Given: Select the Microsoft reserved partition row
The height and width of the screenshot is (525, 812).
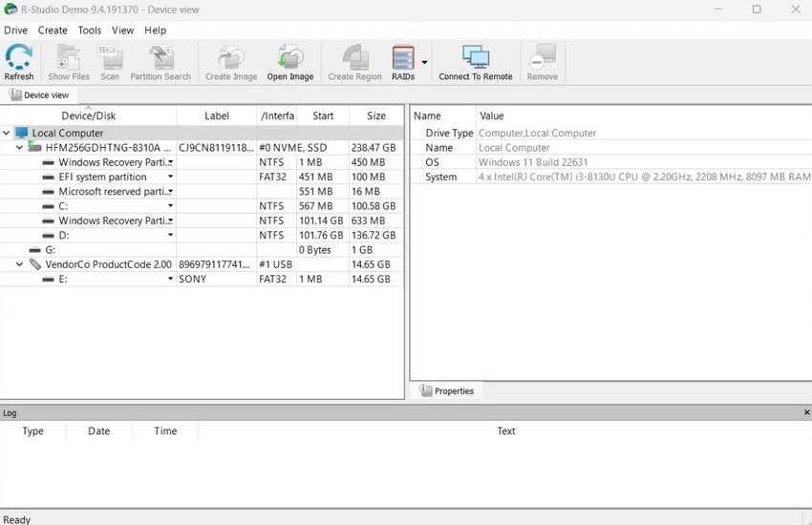Looking at the screenshot, I should [x=202, y=191].
